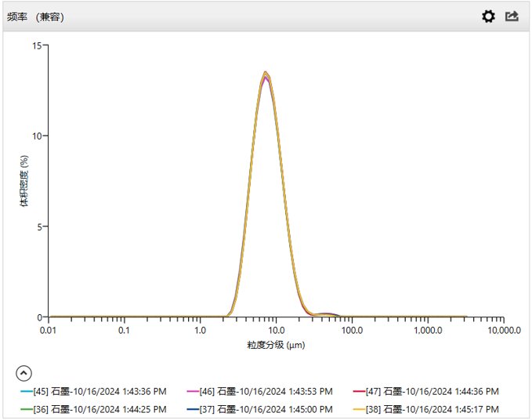Click the yellow line swatch for record 38

click(358, 409)
